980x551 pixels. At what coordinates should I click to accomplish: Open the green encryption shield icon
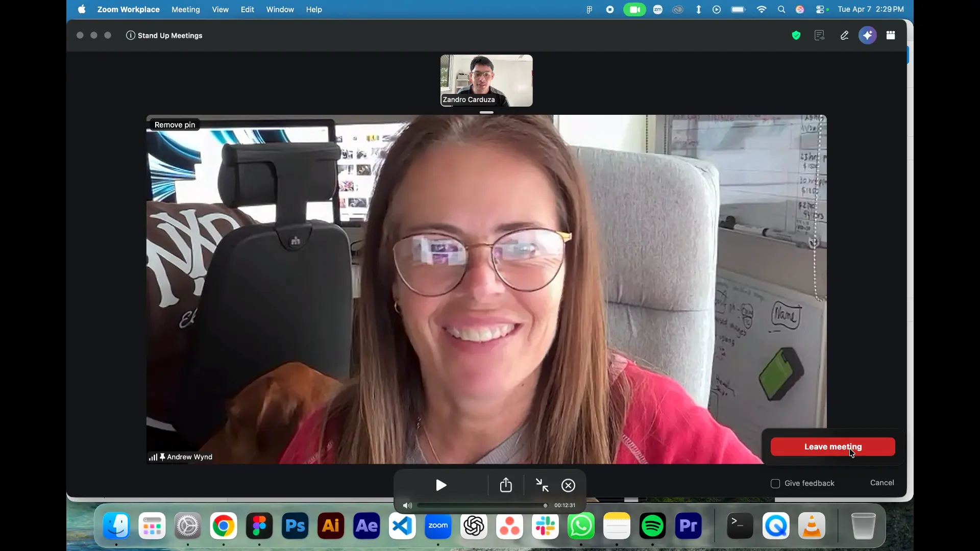pyautogui.click(x=796, y=35)
